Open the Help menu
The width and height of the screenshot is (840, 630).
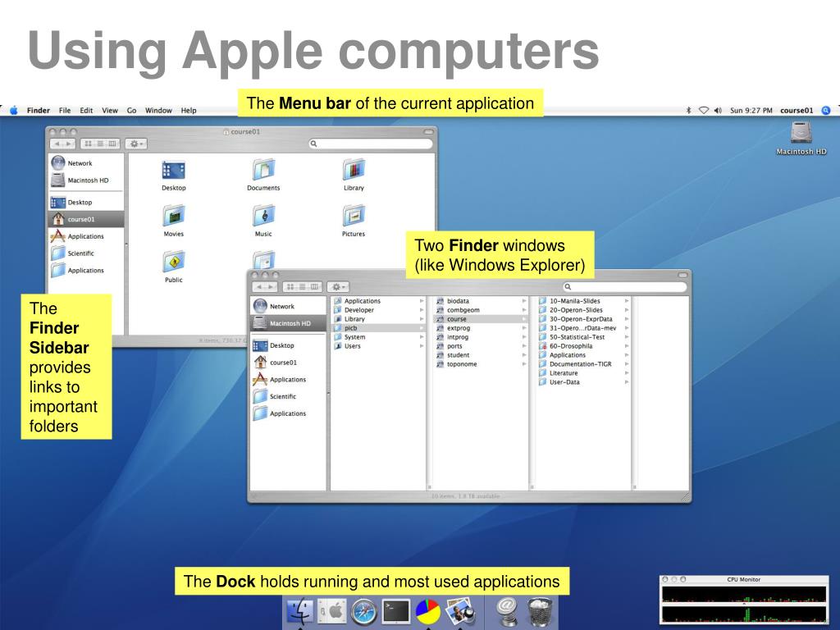point(189,111)
